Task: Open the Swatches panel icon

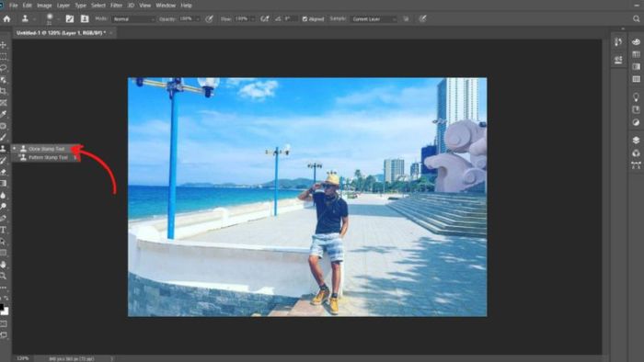Action: [x=636, y=54]
